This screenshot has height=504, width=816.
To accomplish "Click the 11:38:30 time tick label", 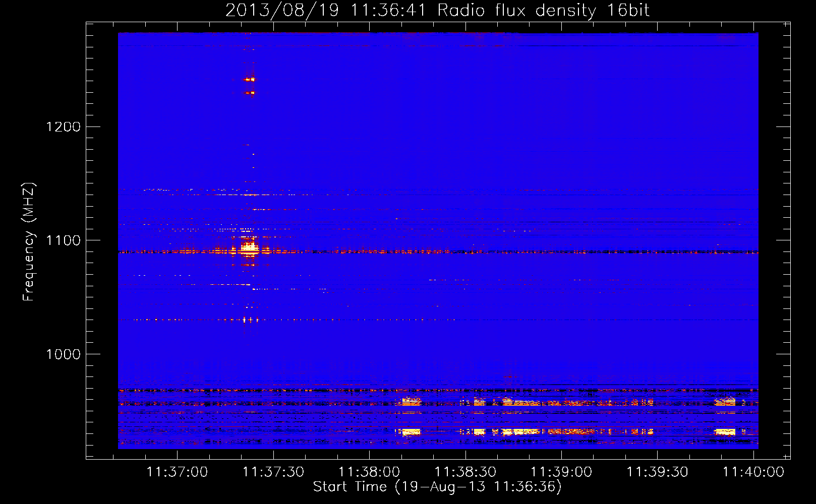I will click(465, 472).
